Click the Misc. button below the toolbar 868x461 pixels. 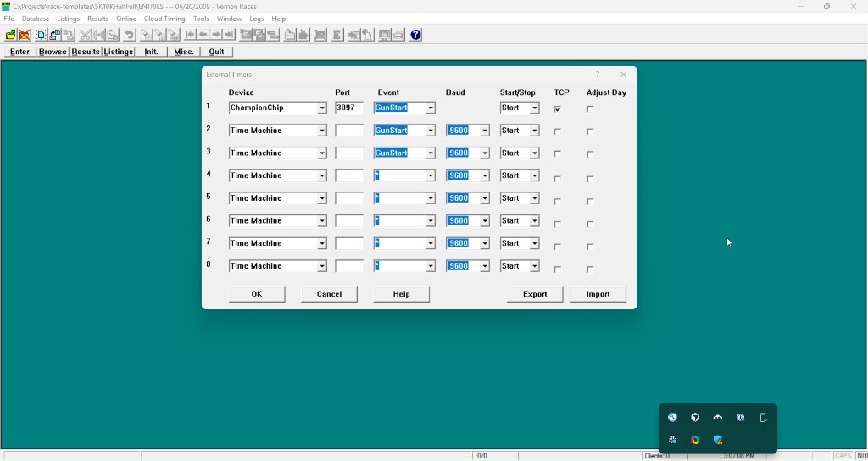click(x=184, y=52)
